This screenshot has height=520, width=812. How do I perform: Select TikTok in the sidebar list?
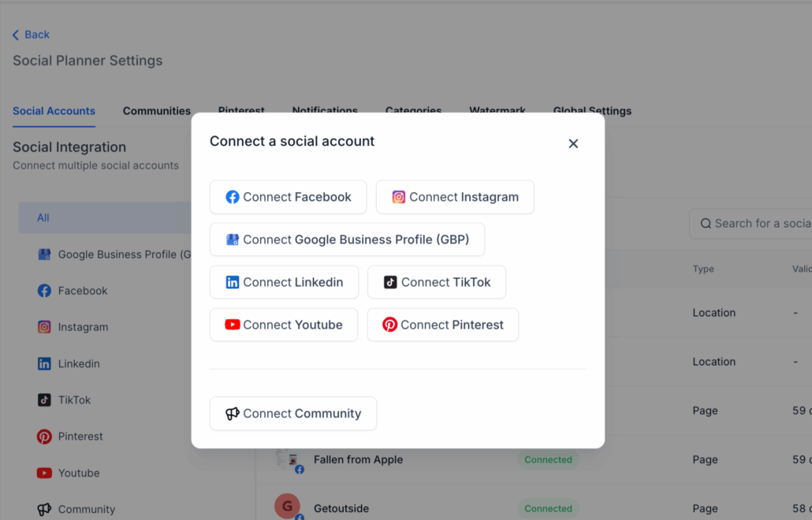coord(74,400)
